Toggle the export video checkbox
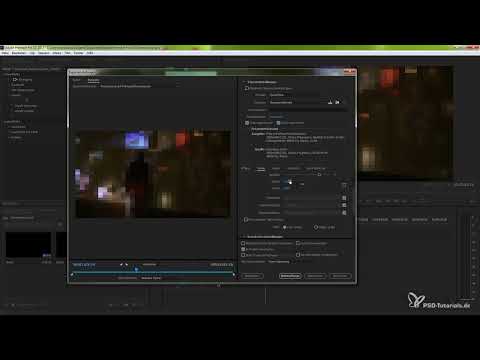Screen dimensions: 480x360 tap(247, 123)
